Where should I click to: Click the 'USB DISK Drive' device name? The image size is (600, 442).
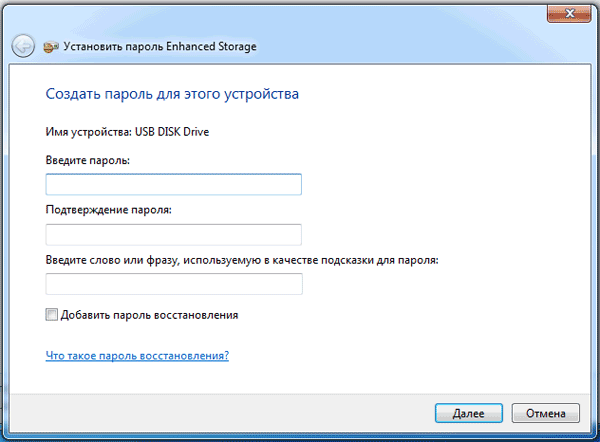(x=172, y=132)
